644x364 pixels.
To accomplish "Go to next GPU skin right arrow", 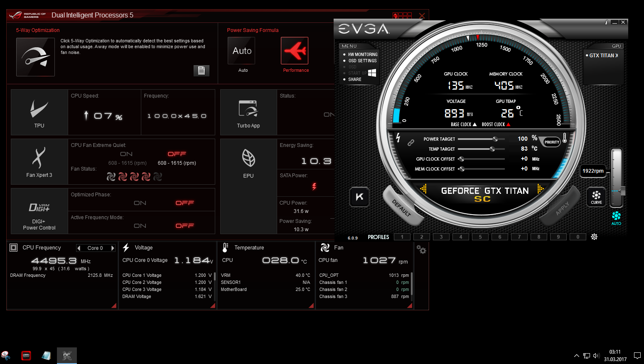I will pos(540,188).
